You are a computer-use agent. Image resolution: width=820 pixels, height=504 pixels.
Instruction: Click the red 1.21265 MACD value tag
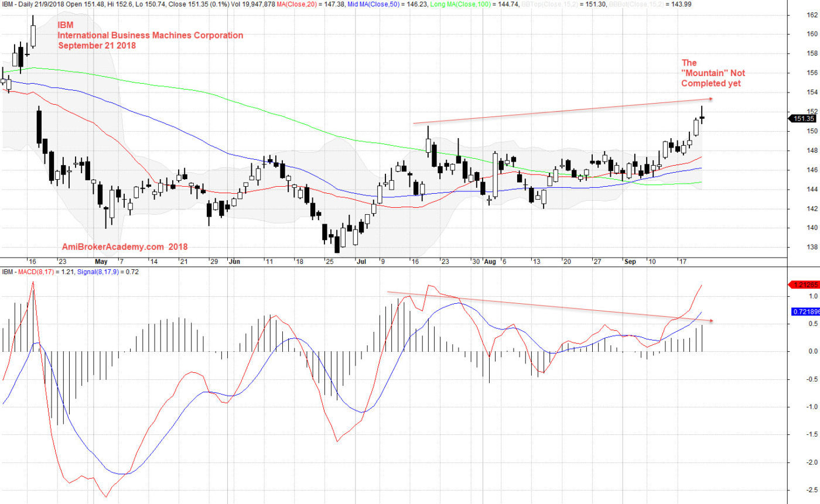(804, 285)
